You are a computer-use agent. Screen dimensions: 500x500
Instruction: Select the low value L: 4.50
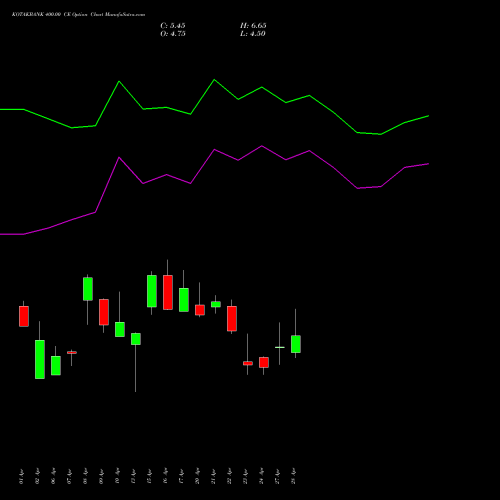pyautogui.click(x=253, y=34)
